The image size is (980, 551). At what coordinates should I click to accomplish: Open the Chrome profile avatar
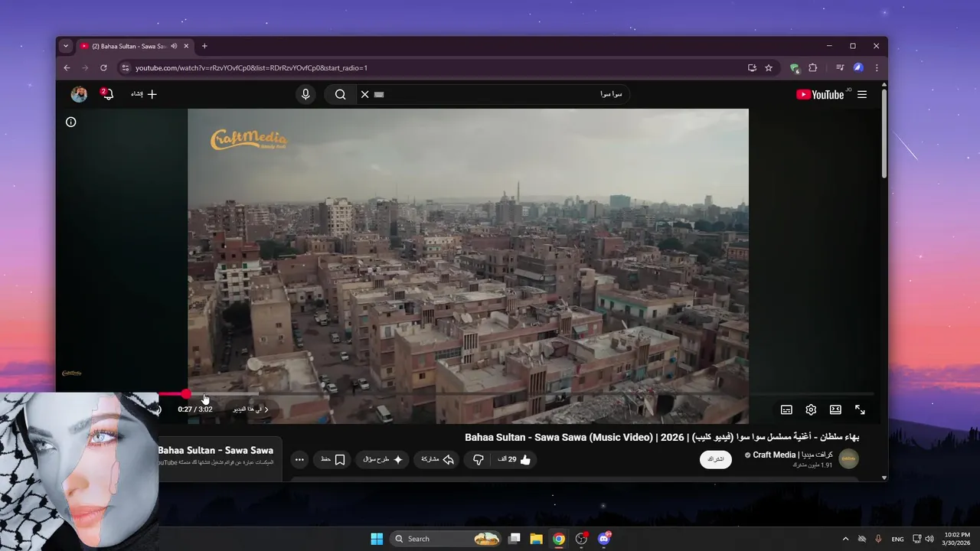point(858,67)
